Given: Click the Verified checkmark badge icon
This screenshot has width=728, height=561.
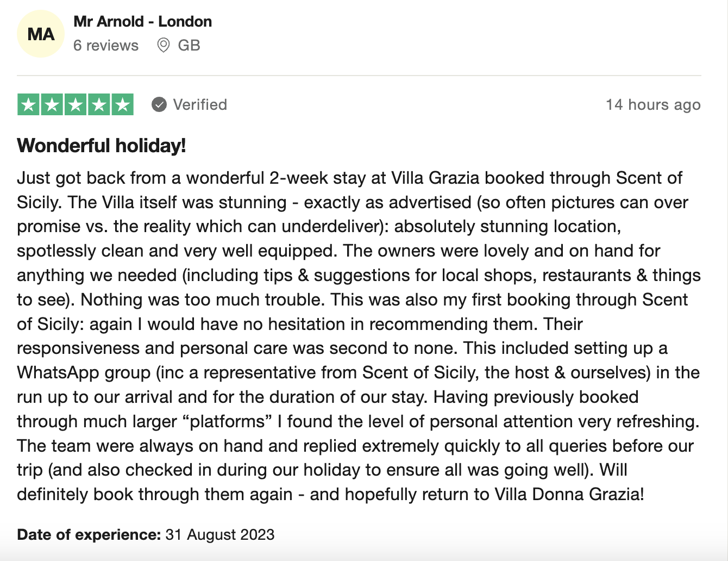Looking at the screenshot, I should (x=159, y=104).
